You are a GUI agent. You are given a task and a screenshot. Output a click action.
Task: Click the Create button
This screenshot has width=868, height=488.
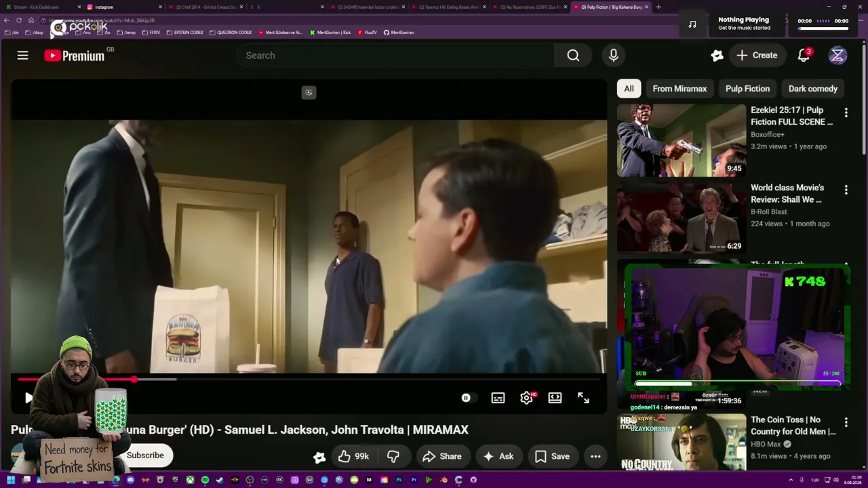pyautogui.click(x=757, y=56)
